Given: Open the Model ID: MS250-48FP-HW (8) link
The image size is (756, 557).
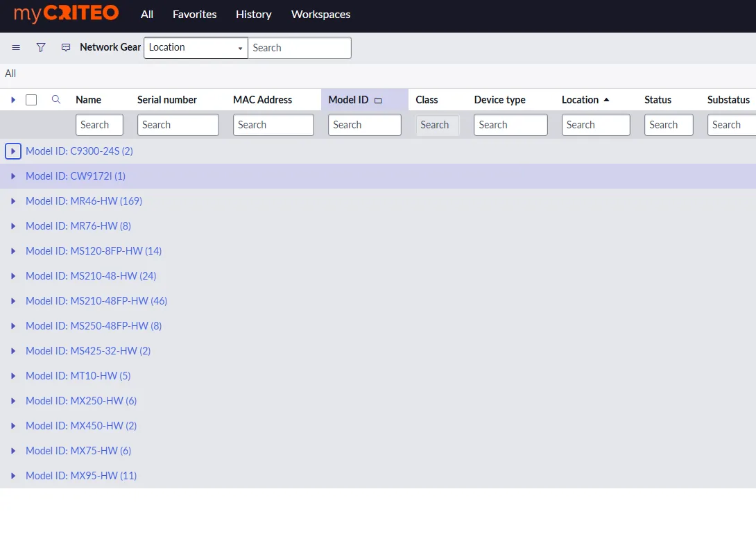Looking at the screenshot, I should [x=94, y=326].
